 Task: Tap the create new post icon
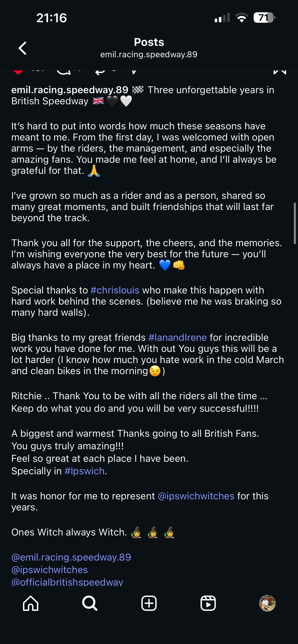(149, 603)
